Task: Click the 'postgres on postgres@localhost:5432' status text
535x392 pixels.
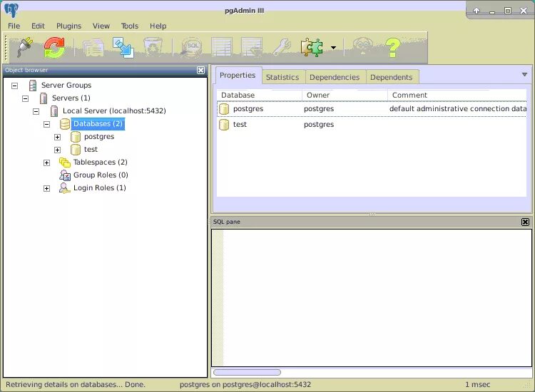Action: tap(245, 384)
